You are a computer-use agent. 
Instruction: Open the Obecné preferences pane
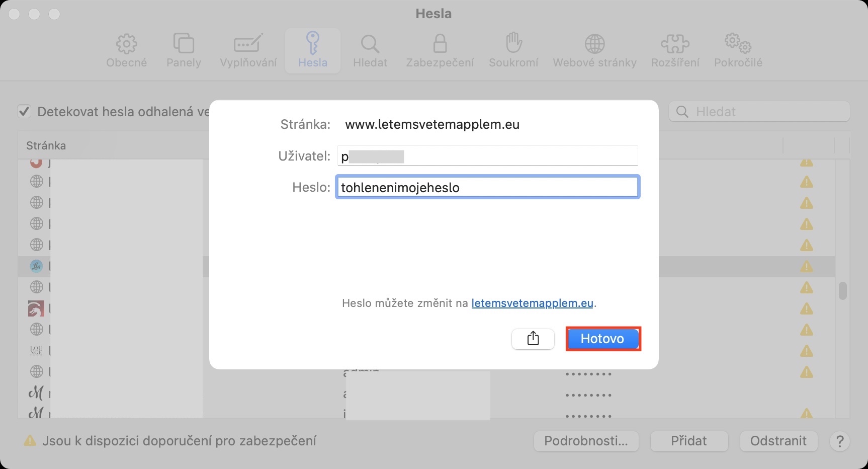point(126,51)
